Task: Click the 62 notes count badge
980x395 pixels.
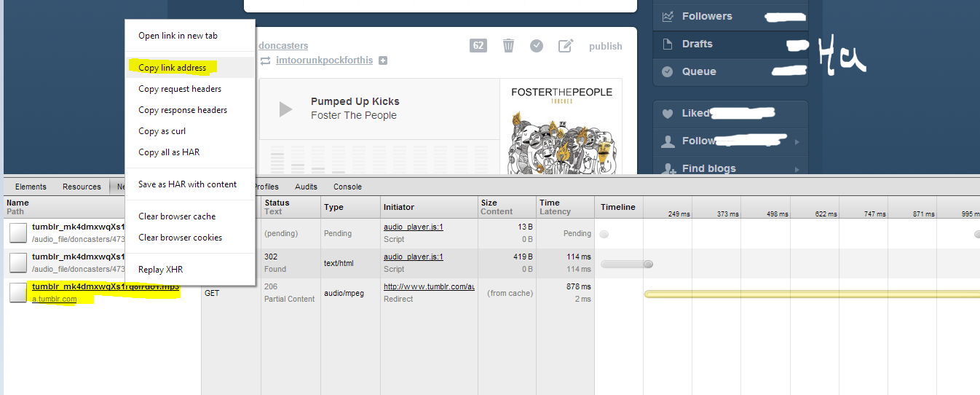Action: (x=478, y=46)
